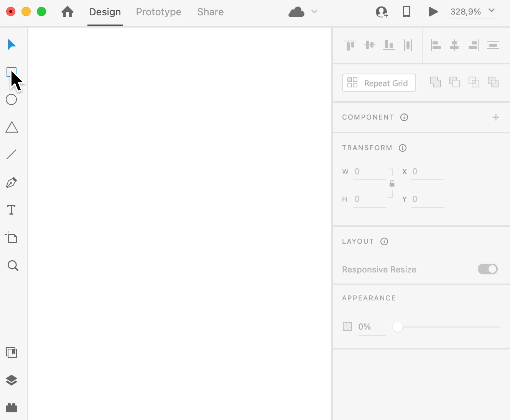This screenshot has height=420, width=510.
Task: Select the Select (arrow) tool
Action: pos(12,44)
